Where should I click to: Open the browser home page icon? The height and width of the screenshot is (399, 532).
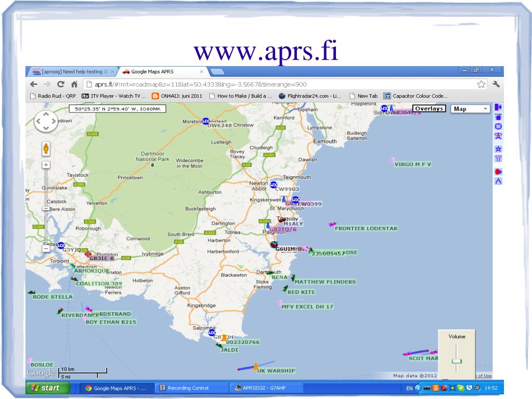[74, 84]
